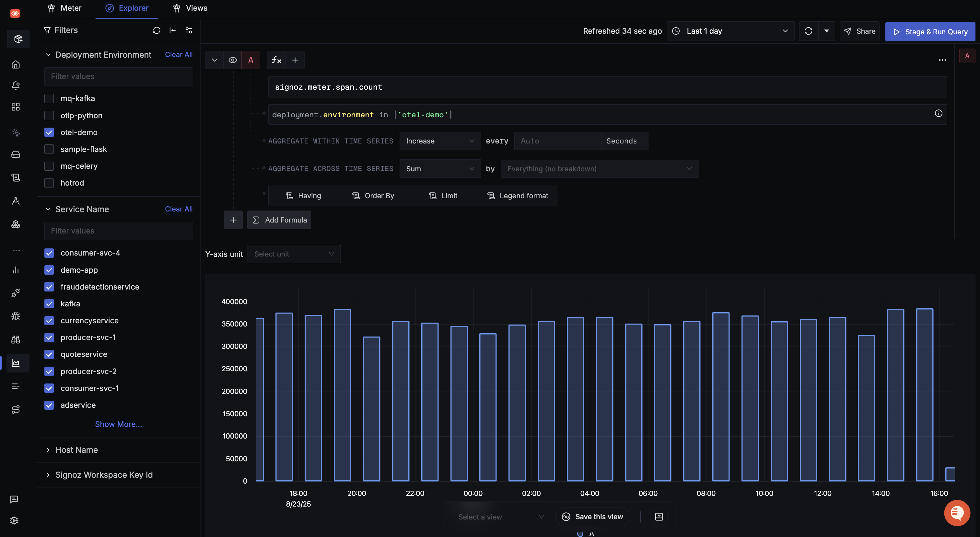Expand Host Name section
The image size is (980, 537).
click(x=48, y=450)
